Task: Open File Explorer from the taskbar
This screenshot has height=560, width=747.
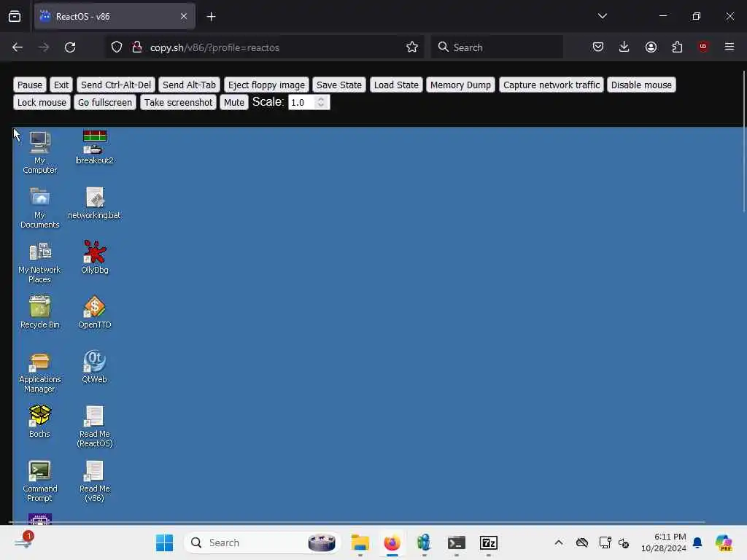Action: (360, 542)
